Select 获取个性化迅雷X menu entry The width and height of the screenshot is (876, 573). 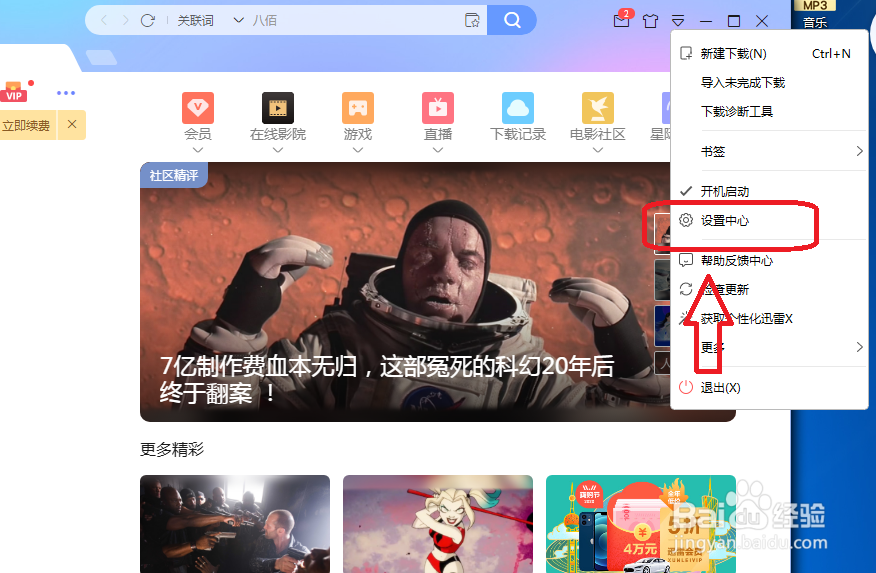click(769, 318)
